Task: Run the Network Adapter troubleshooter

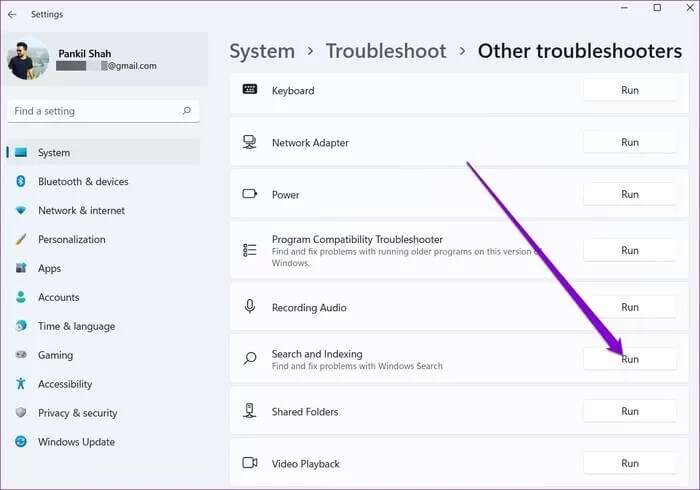Action: click(x=629, y=142)
